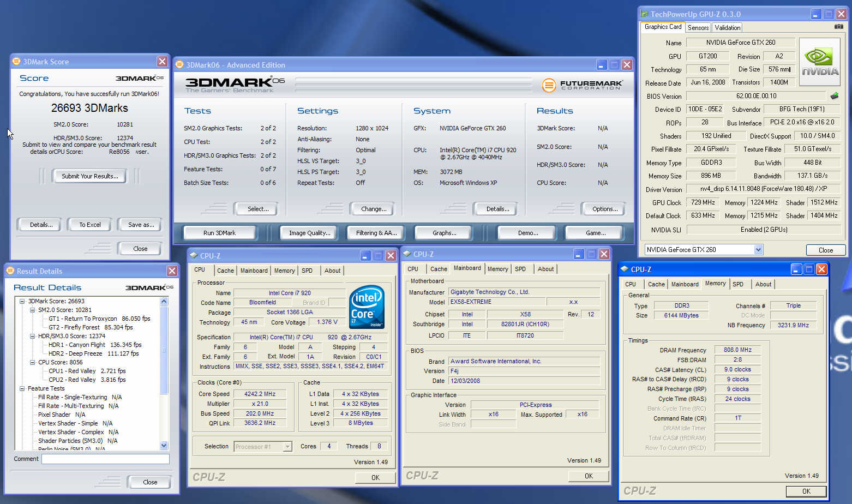Screen dimensions: 852x504
Task: Open the Filtering & AA... settings
Action: tap(376, 233)
